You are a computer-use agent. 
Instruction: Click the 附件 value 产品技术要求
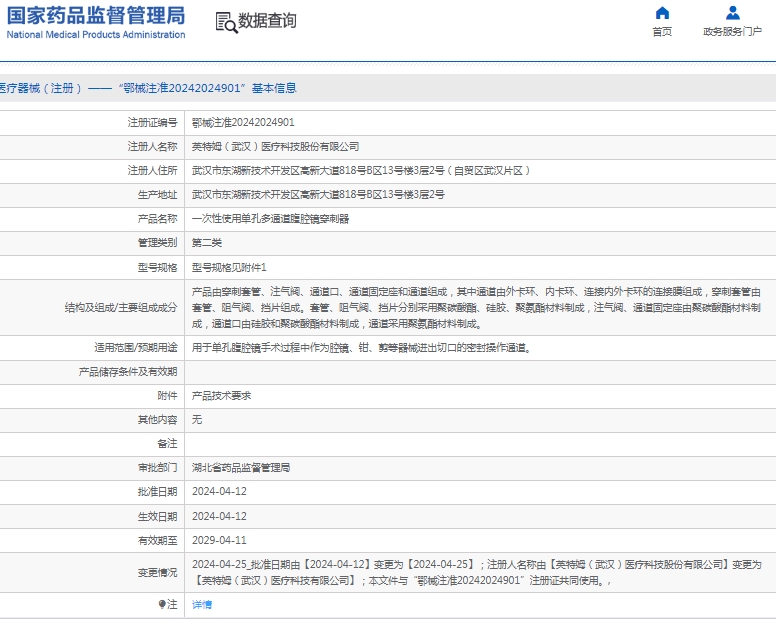coord(222,396)
